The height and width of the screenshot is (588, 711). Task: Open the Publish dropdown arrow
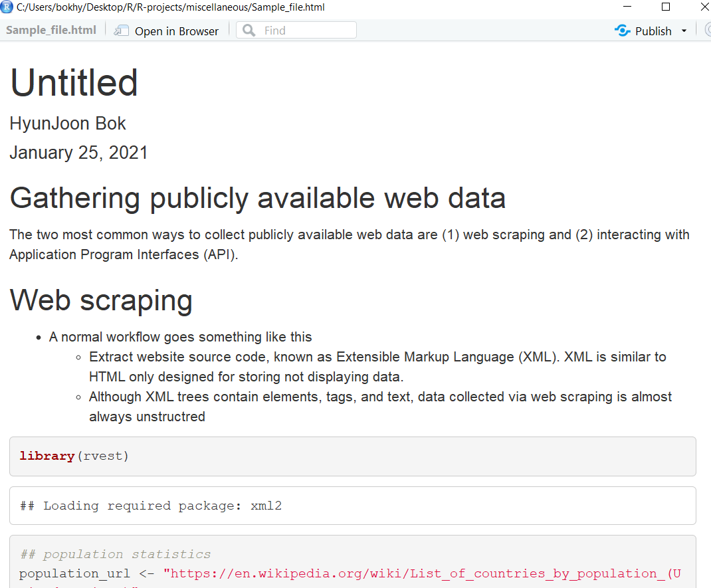point(684,31)
